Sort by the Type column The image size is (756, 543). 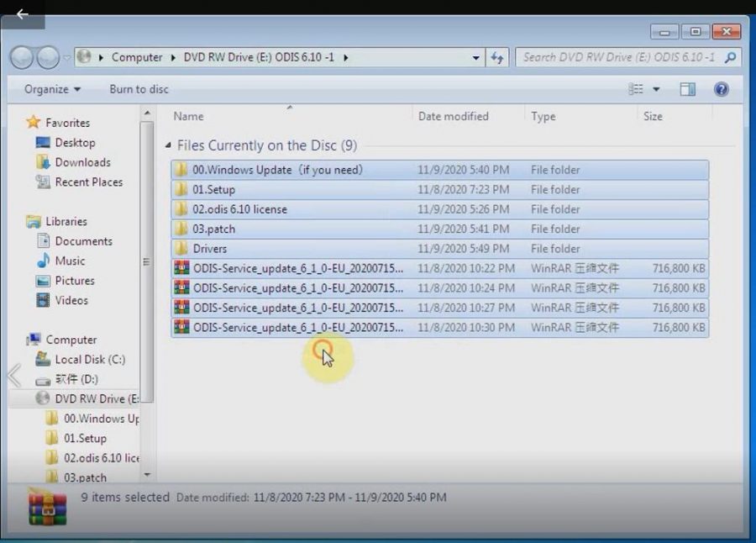pyautogui.click(x=543, y=116)
